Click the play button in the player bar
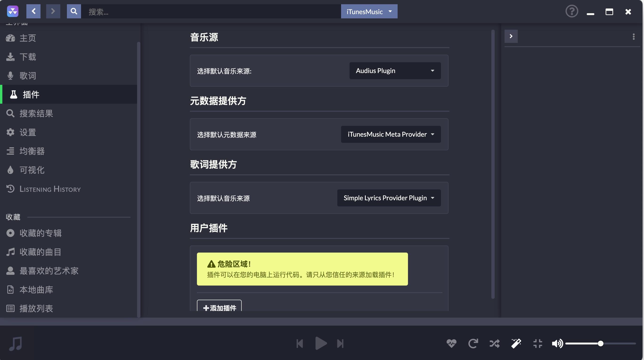The height and width of the screenshot is (360, 644). coord(321,344)
